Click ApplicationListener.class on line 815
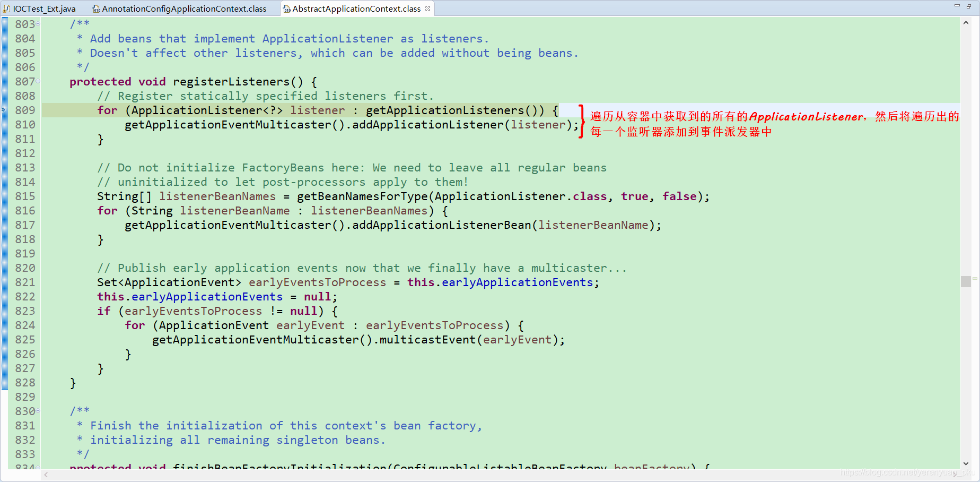This screenshot has width=980, height=482. click(521, 196)
